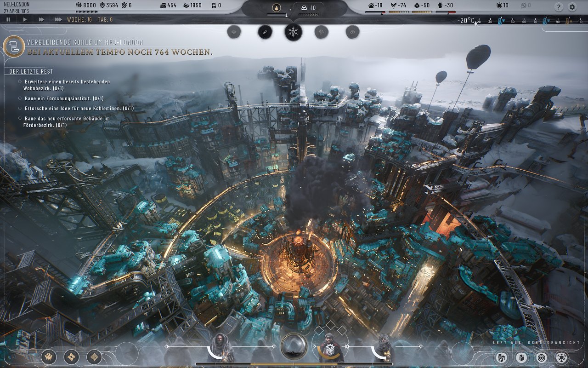This screenshot has height=368, width=588.
Task: Select the dark pen-shaped problem icon left of snowflake
Action: pyautogui.click(x=265, y=32)
